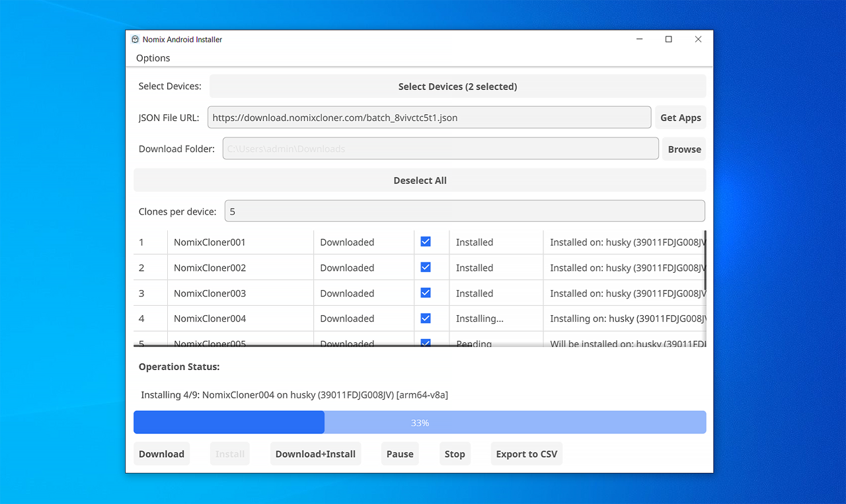
Task: Click the 33% installation progress bar
Action: click(420, 423)
